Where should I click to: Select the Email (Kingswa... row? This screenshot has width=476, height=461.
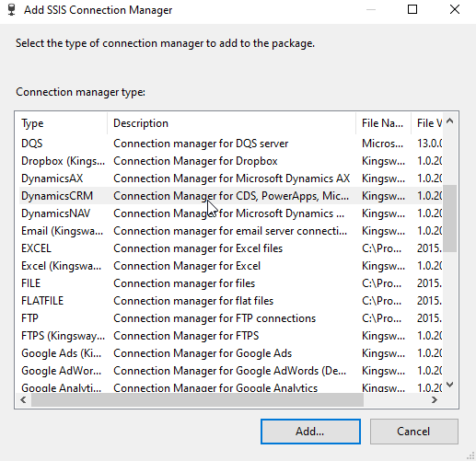click(230, 231)
